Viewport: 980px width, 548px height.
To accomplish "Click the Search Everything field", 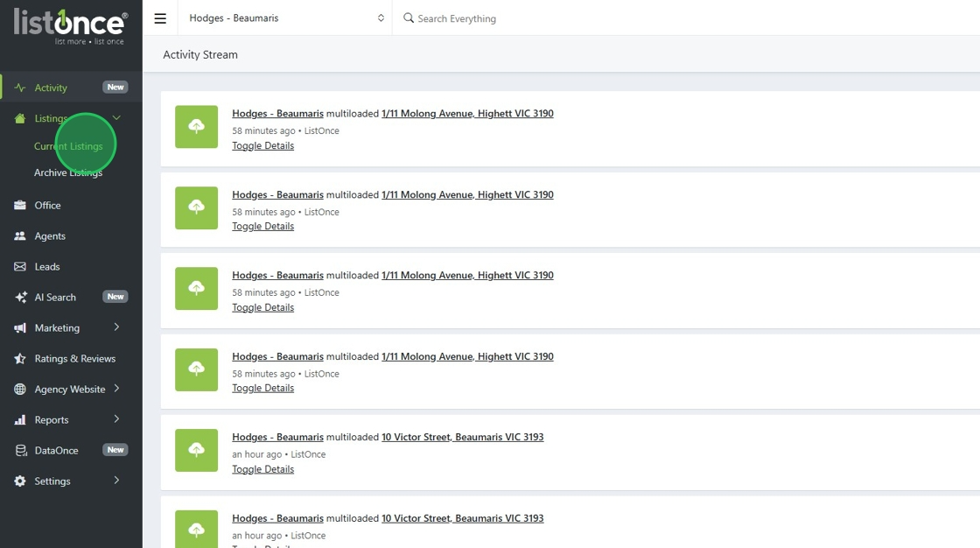I will [525, 18].
